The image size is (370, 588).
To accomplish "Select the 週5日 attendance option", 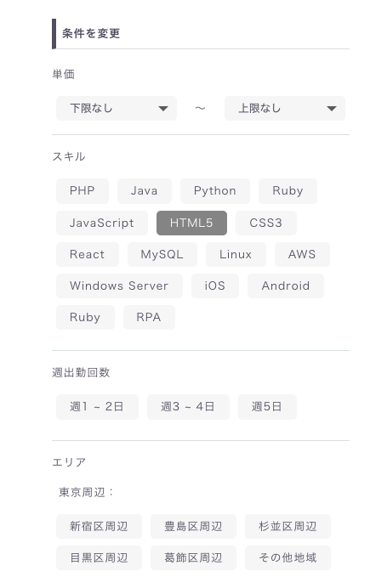I will (267, 406).
